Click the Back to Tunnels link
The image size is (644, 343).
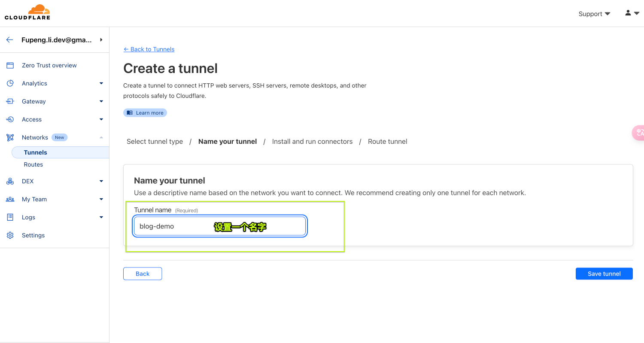coord(149,49)
